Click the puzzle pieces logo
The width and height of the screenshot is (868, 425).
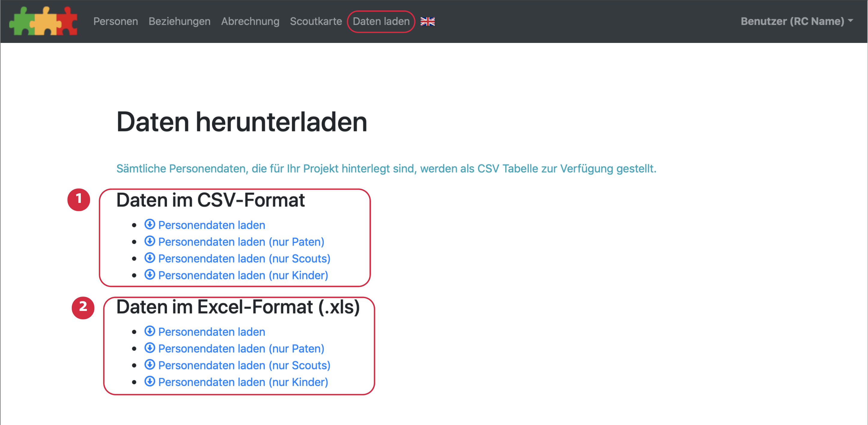(43, 21)
